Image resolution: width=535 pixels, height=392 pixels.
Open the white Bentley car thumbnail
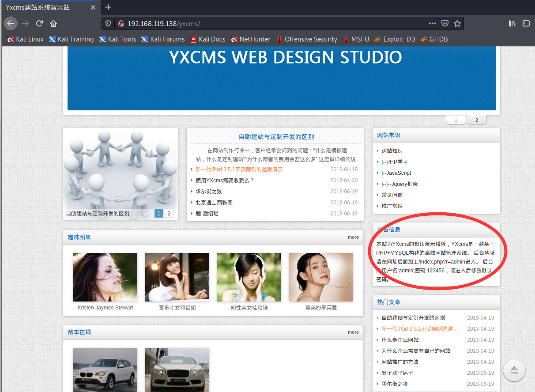177,369
